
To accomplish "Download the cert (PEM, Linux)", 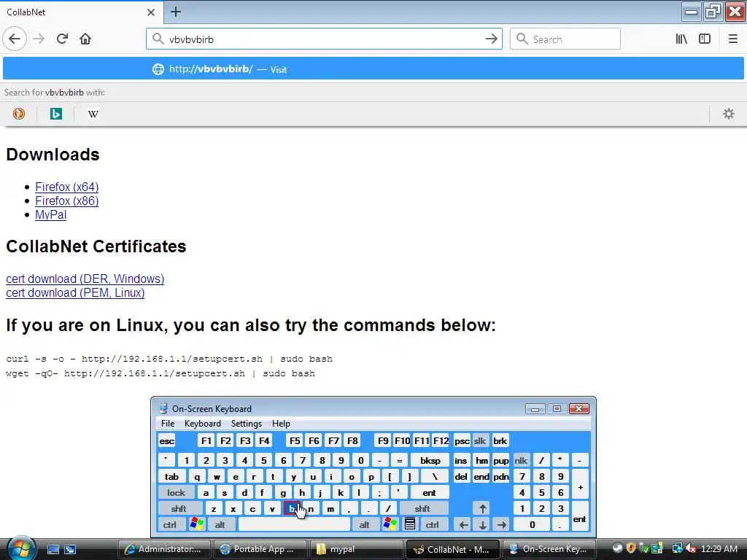I will (x=75, y=292).
